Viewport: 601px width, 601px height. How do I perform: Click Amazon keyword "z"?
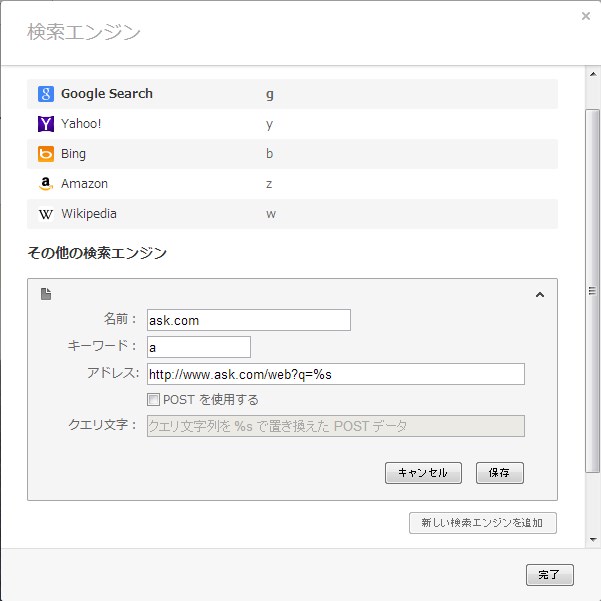(x=269, y=184)
